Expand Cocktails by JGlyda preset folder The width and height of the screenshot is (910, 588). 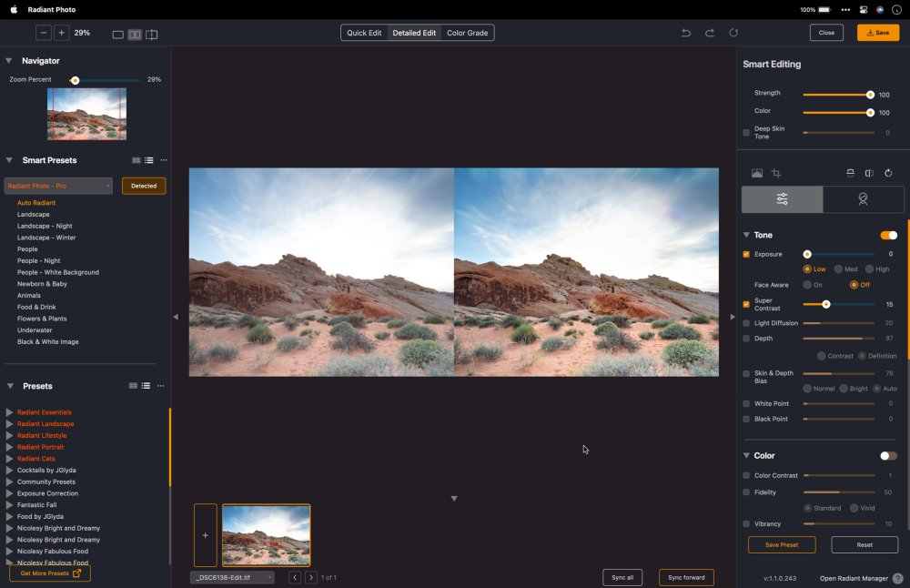click(x=9, y=471)
